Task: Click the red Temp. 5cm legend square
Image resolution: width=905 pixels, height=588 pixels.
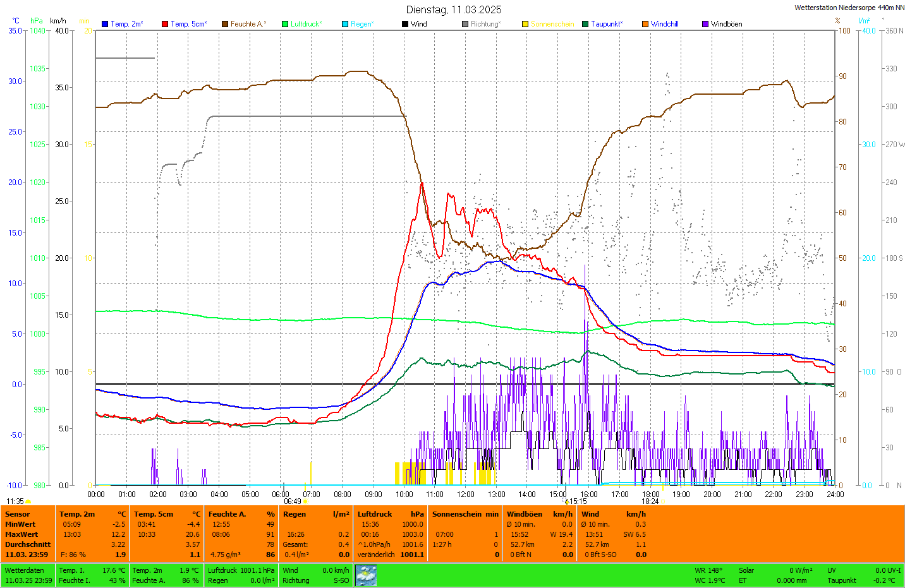Action: [x=165, y=24]
